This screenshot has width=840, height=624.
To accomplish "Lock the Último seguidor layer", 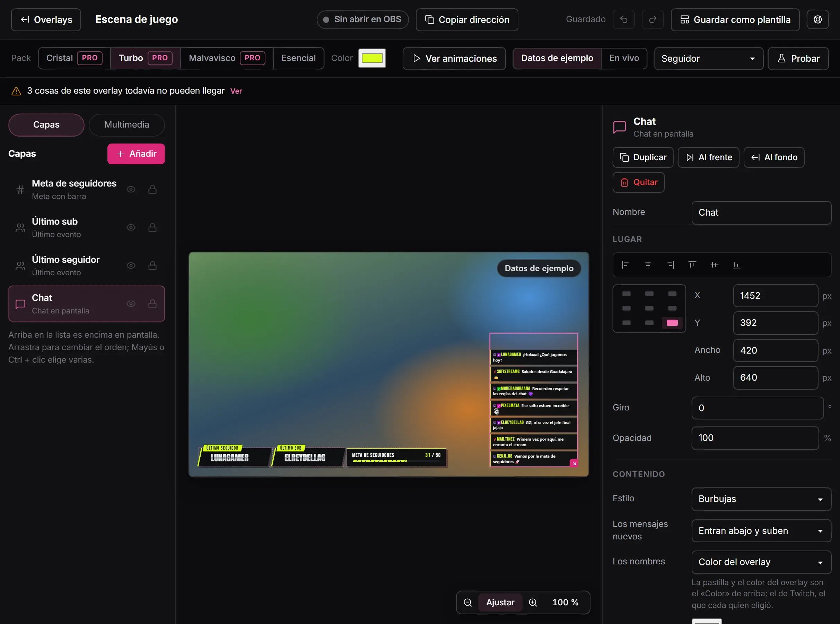I will pyautogui.click(x=152, y=266).
